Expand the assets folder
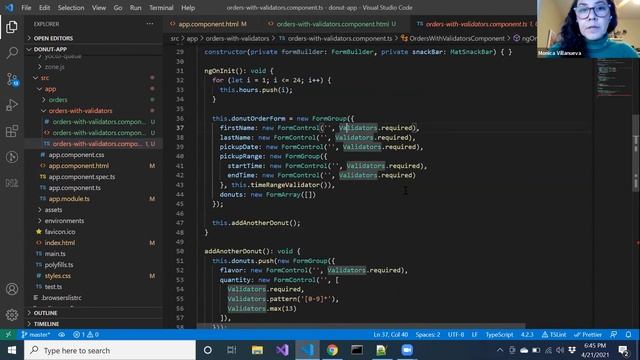 click(x=93, y=210)
